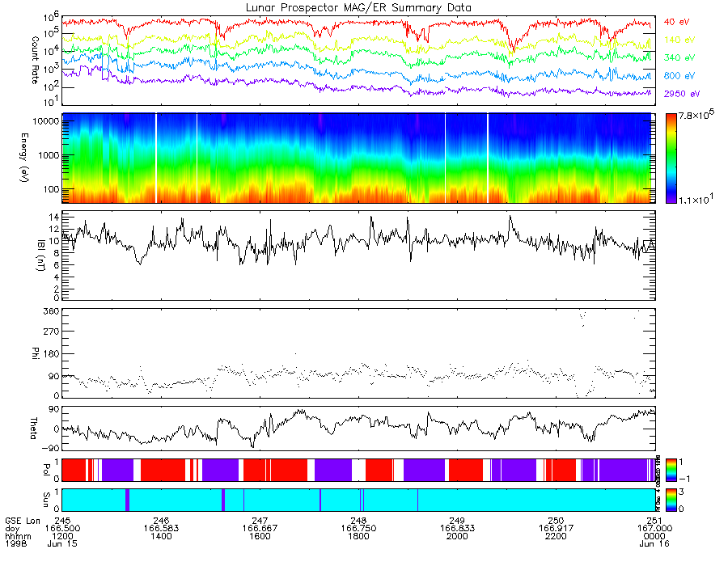728x566 pixels.
Task: Select the '600 eV' legend label
Action: click(679, 76)
